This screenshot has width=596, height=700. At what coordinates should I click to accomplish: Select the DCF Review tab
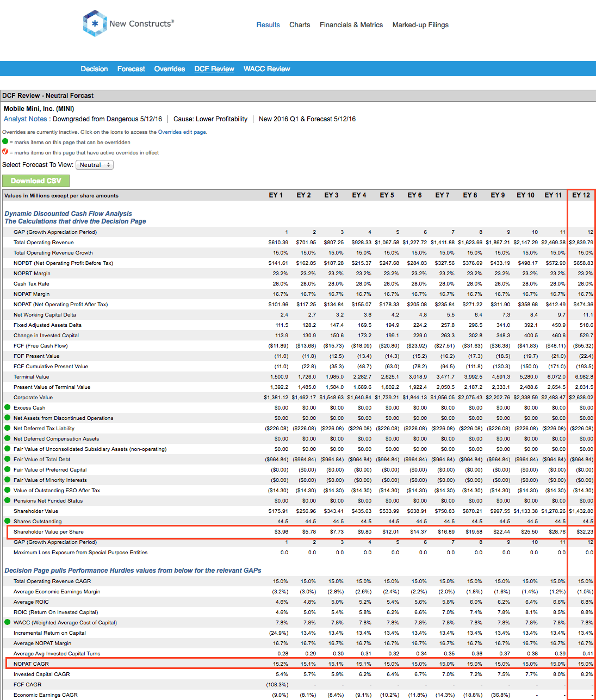tap(214, 69)
